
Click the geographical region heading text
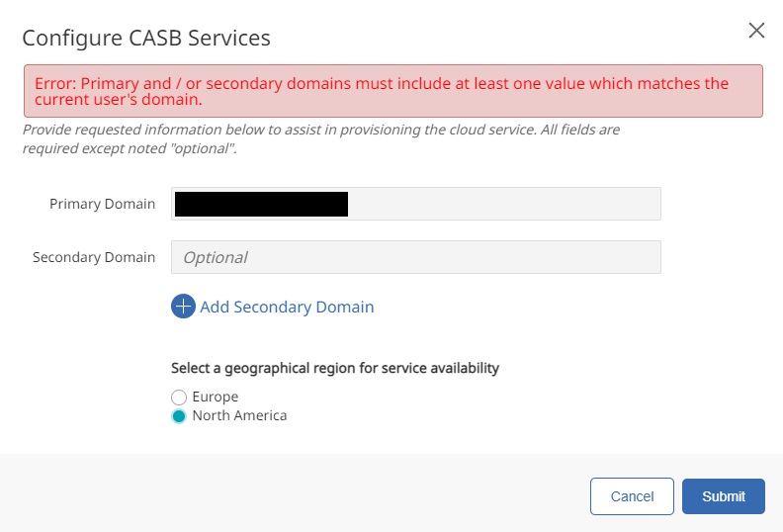point(335,368)
